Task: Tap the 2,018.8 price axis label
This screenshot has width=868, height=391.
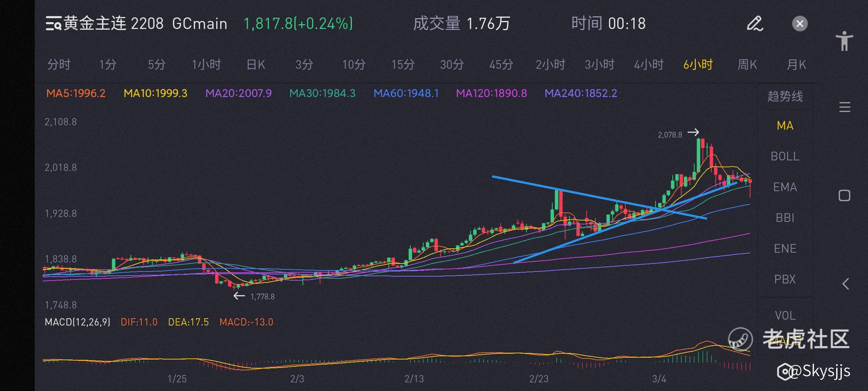Action: [61, 168]
